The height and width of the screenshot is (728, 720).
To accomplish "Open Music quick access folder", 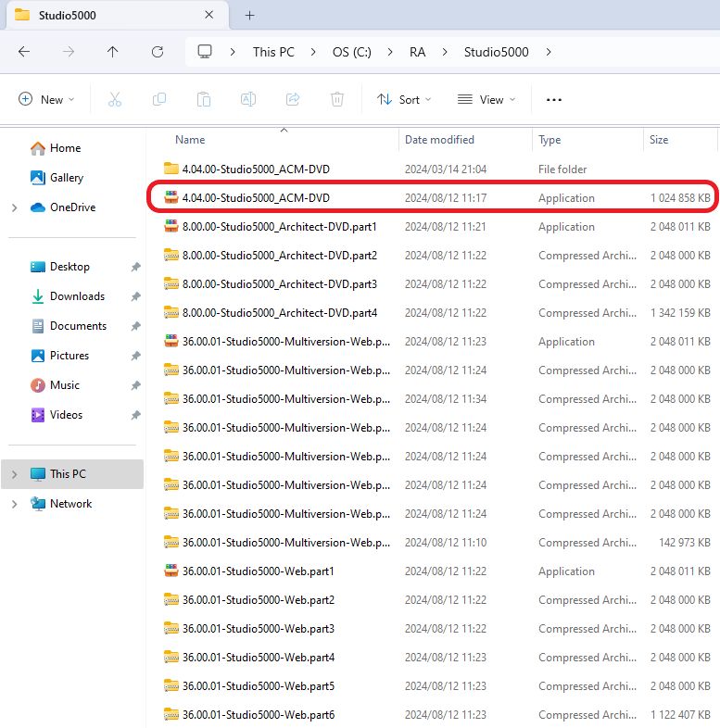I will [55, 385].
